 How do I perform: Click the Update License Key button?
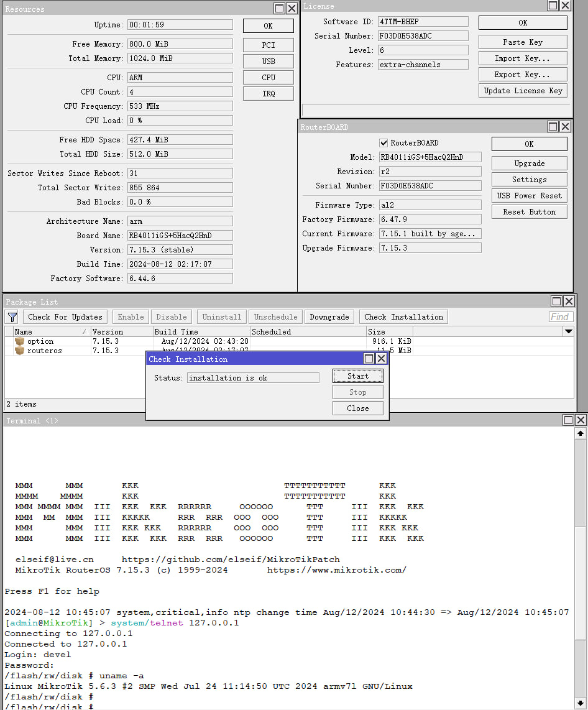pos(523,91)
